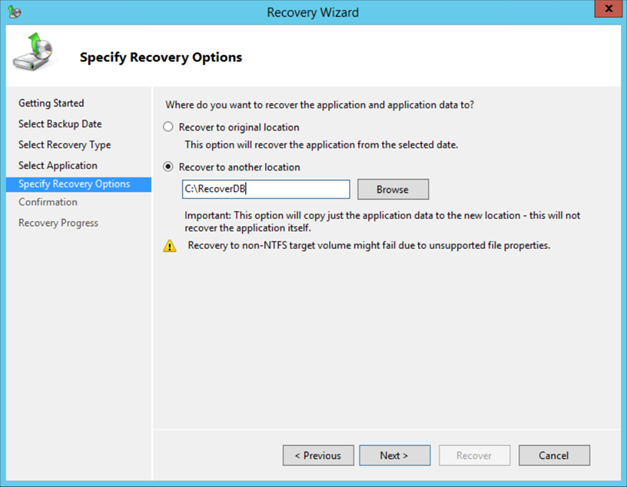Screen dimensions: 627x487
Task: Go to Select Application step
Action: click(58, 165)
